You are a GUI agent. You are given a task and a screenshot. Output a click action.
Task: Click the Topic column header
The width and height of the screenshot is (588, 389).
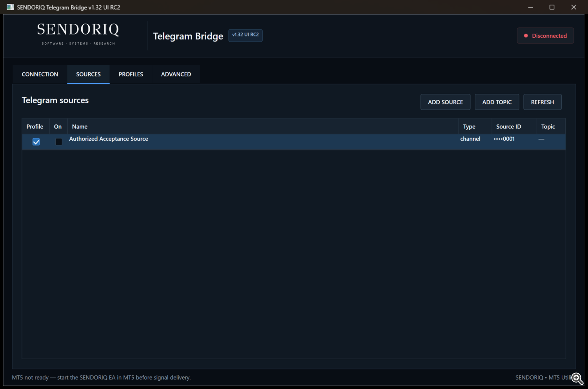pos(551,127)
